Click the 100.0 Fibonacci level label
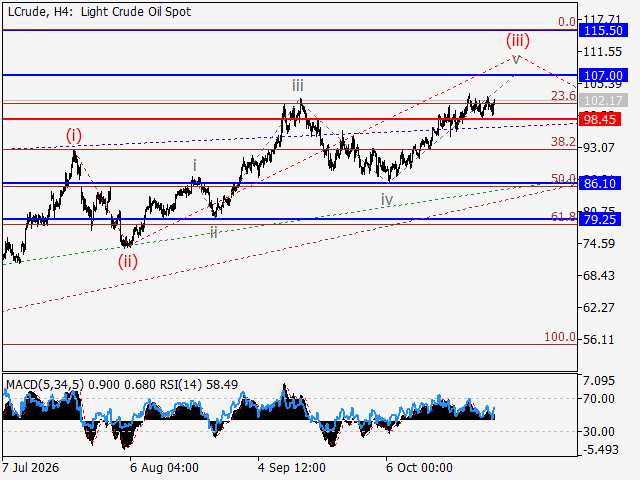The image size is (640, 480). 560,337
